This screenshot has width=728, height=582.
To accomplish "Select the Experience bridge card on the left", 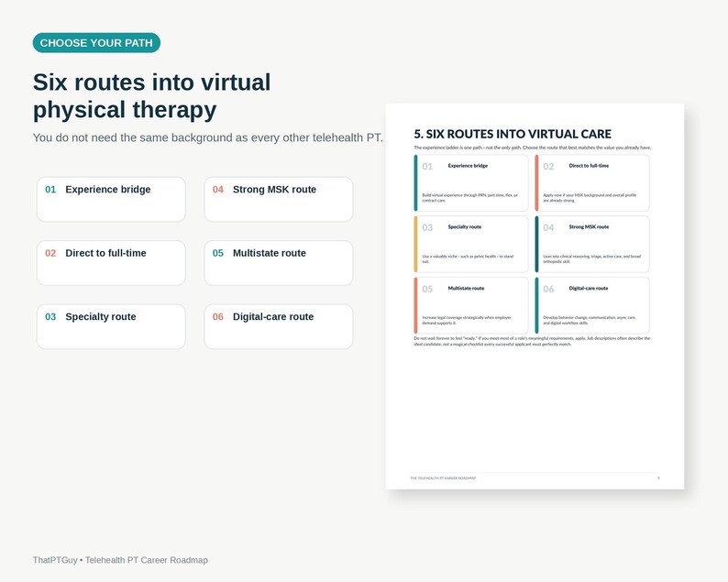I will 111,199.
